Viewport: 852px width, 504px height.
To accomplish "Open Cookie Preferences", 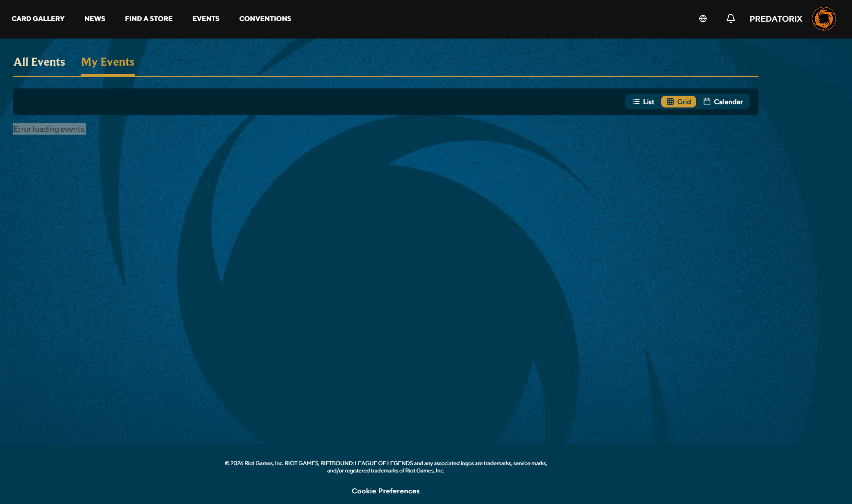I will point(386,491).
